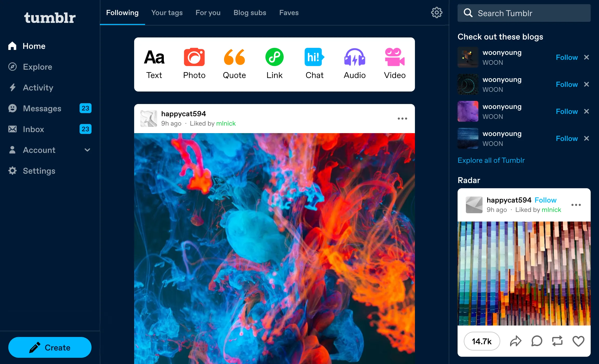Open dashboard settings gear icon near tabs
Viewport: 599px width, 364px height.
pos(437,12)
